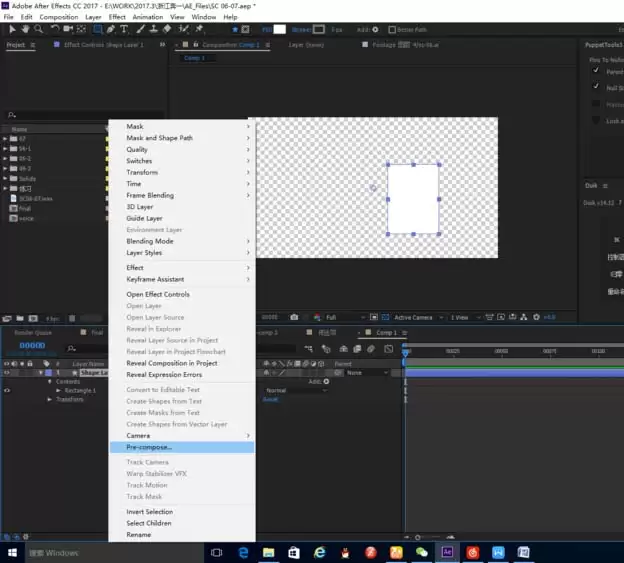Image resolution: width=624 pixels, height=563 pixels.
Task: Click the white Fill color swatch
Action: coord(279,29)
